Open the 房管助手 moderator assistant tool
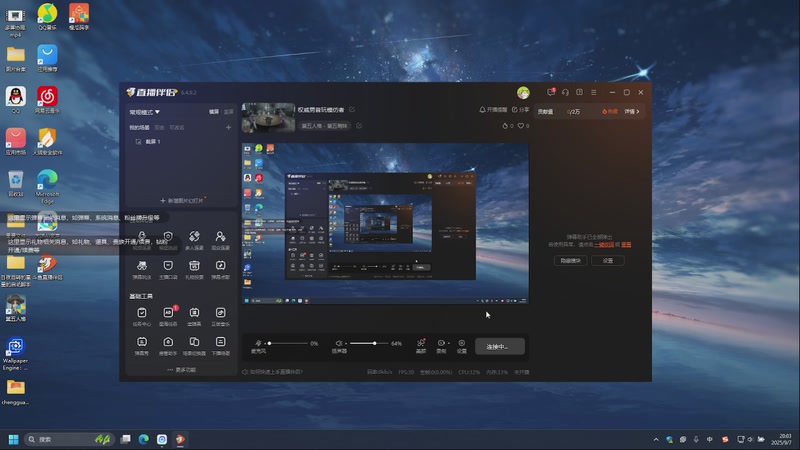Image resolution: width=800 pixels, height=450 pixels. pos(168,345)
